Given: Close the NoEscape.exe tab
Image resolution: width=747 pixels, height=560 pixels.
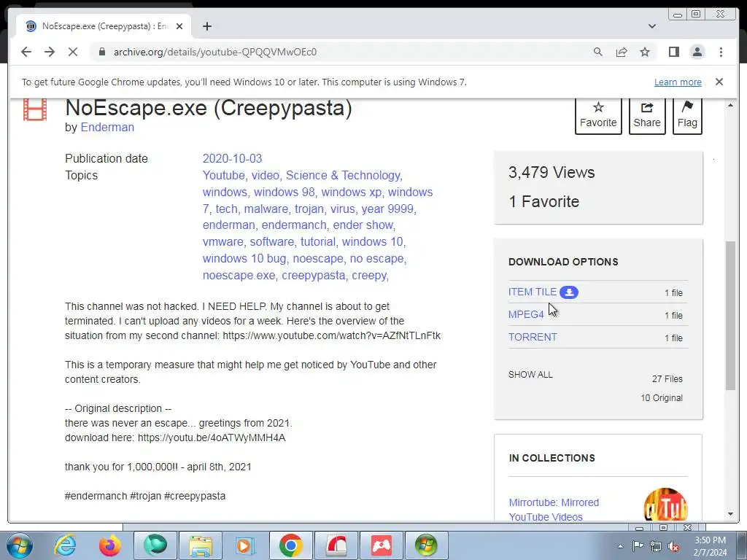Looking at the screenshot, I should 179,26.
